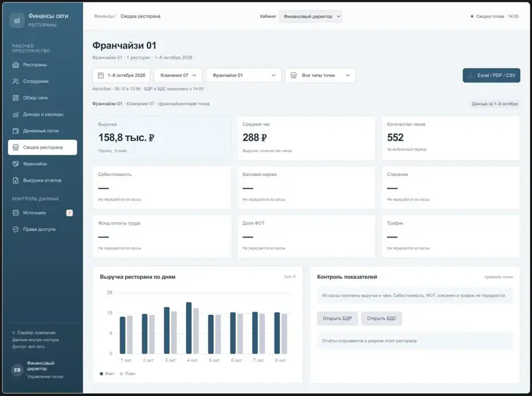Click the Денежный поток wallet icon
Image resolution: width=532 pixels, height=396 pixels.
16,131
